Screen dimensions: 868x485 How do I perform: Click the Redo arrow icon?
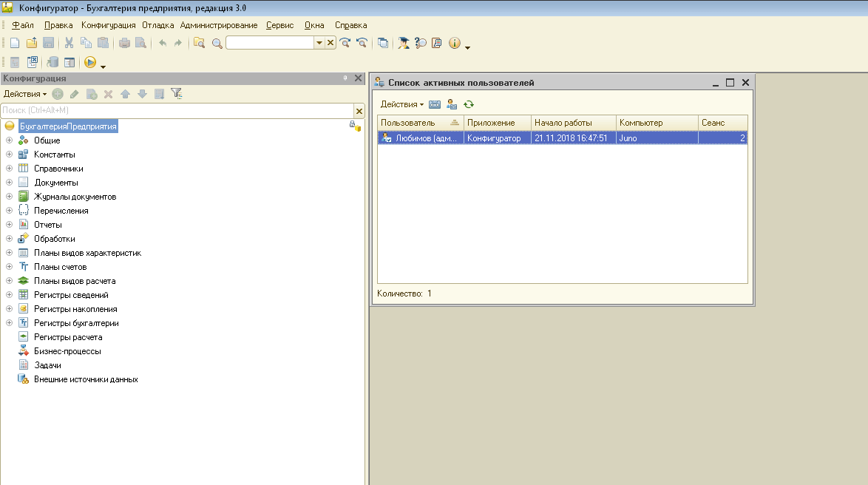pos(177,43)
